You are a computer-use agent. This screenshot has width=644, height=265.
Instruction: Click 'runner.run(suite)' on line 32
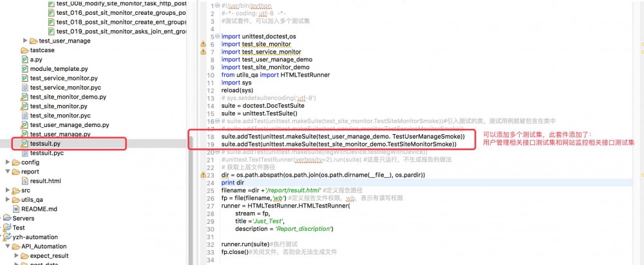tap(245, 244)
